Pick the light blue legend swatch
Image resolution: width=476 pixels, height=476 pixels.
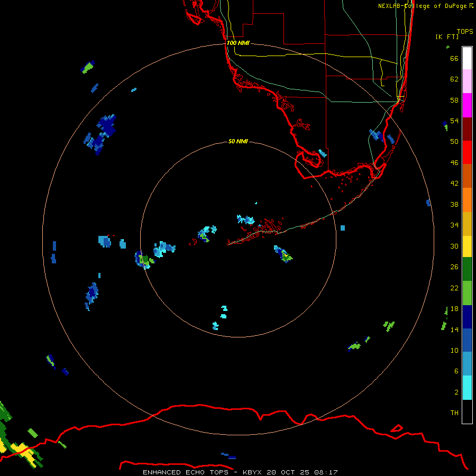(x=467, y=364)
